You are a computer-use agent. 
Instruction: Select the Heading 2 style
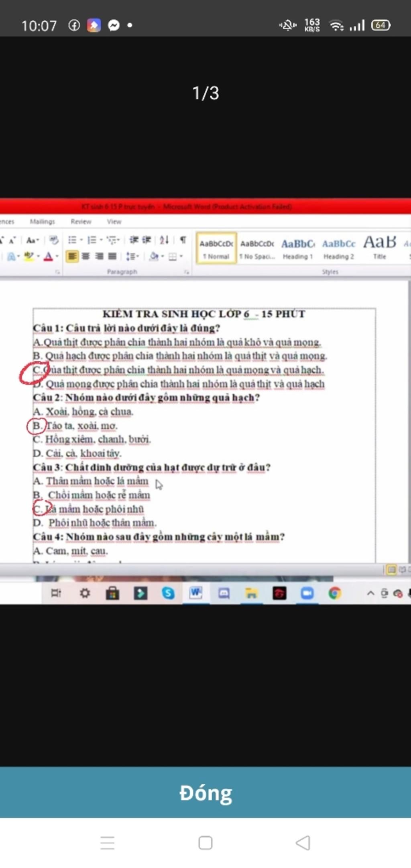(x=339, y=249)
